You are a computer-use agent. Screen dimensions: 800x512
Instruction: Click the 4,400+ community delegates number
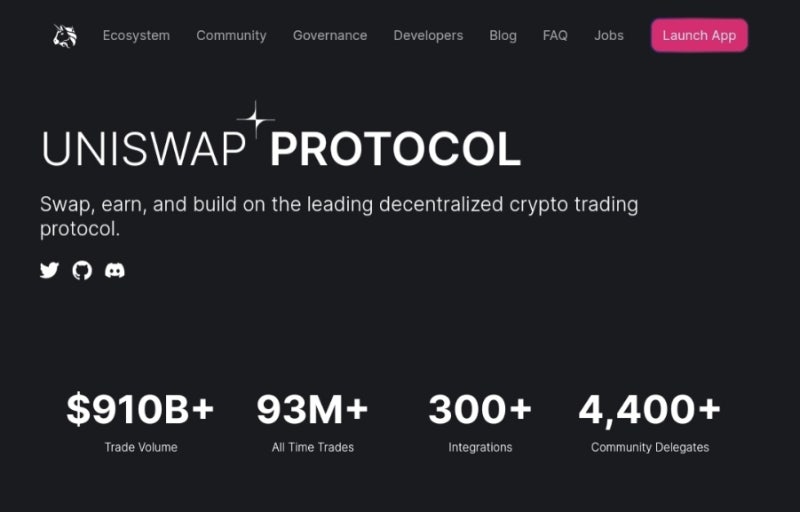click(649, 409)
